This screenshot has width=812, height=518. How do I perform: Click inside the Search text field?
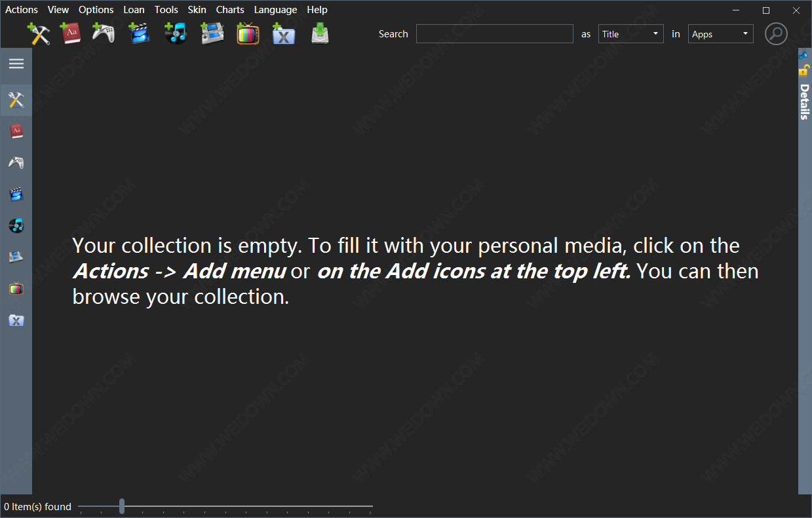click(495, 34)
